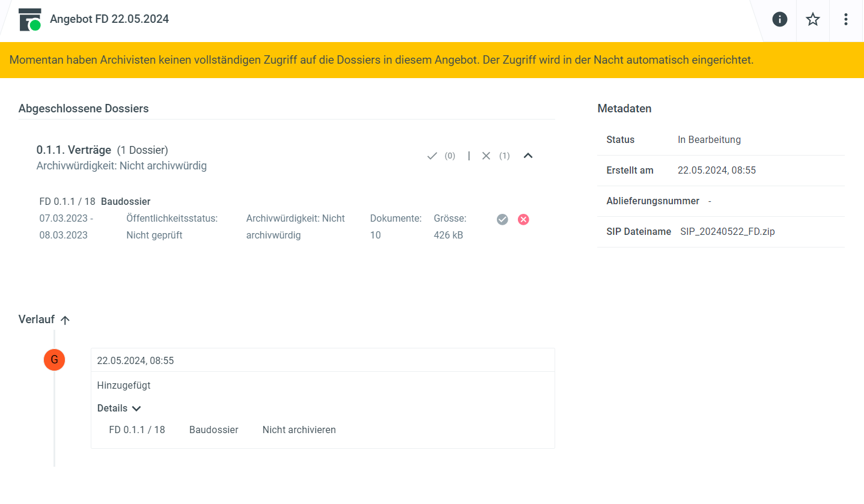Image resolution: width=864 pixels, height=504 pixels.
Task: Click the 0.1.1. Verträge heading
Action: (x=74, y=150)
